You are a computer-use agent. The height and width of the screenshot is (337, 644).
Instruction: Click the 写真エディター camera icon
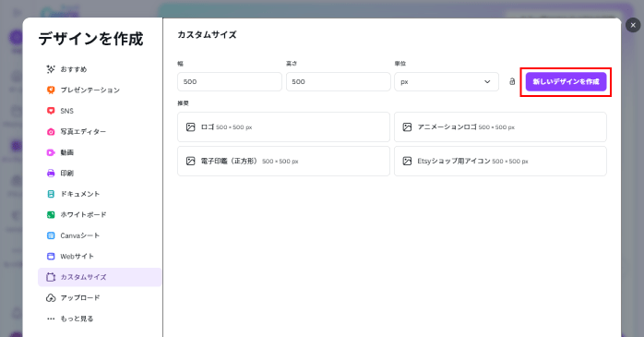(x=51, y=131)
